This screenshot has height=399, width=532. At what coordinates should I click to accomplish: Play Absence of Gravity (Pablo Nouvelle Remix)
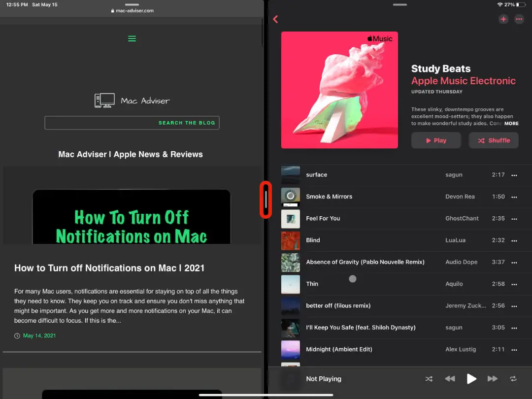[x=365, y=262]
